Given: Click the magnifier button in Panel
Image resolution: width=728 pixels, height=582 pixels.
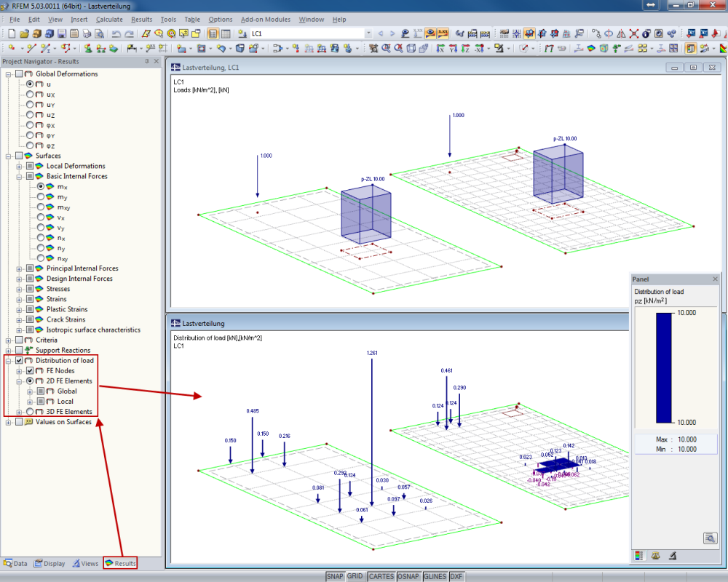Looking at the screenshot, I should pyautogui.click(x=710, y=538).
